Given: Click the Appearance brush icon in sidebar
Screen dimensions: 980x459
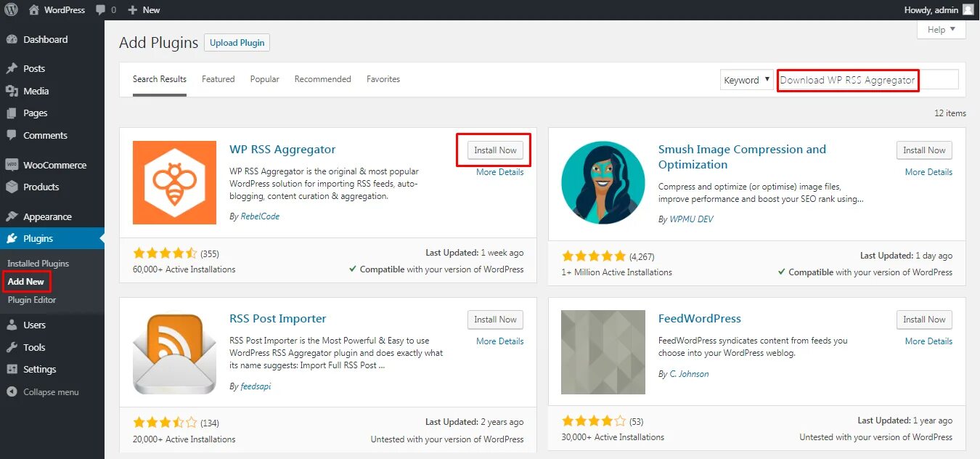Looking at the screenshot, I should pos(12,216).
